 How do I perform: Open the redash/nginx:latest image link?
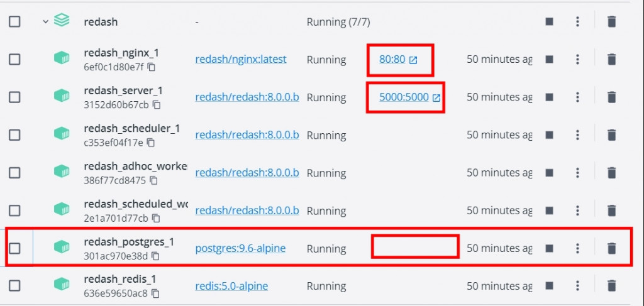coord(241,60)
